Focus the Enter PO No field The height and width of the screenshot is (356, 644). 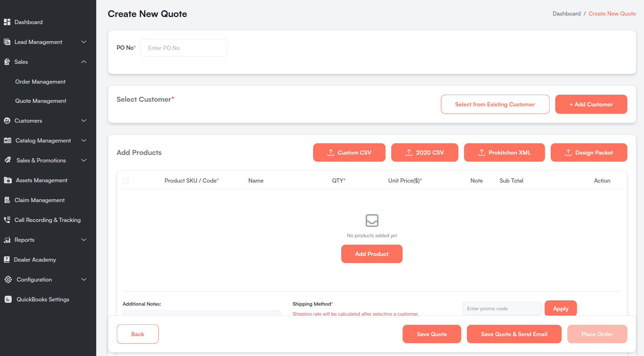(x=184, y=48)
